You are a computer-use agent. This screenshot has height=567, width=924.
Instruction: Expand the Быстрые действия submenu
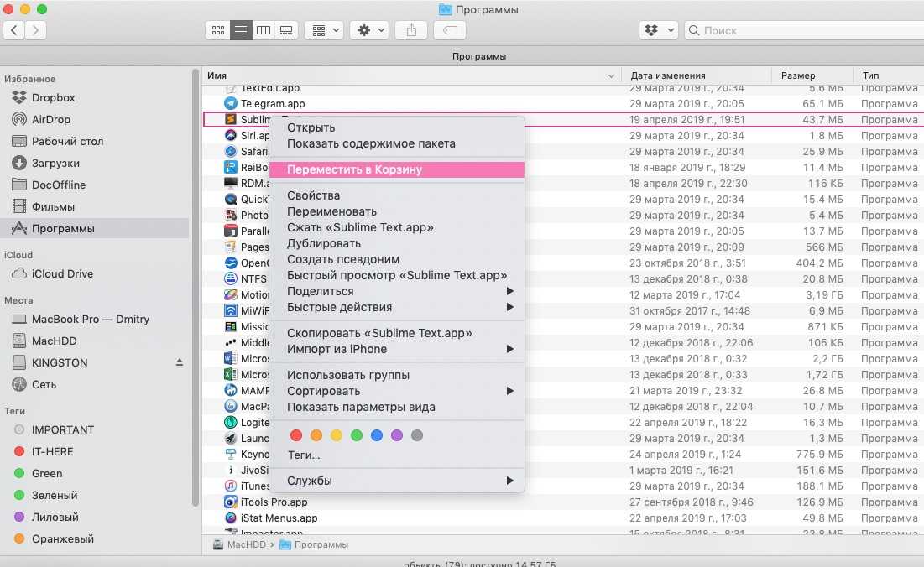(x=397, y=307)
